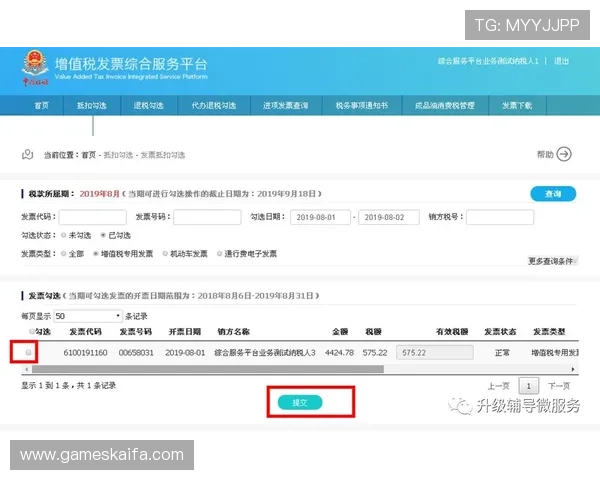
Task: Click the 发票代码 column header
Action: (x=85, y=331)
